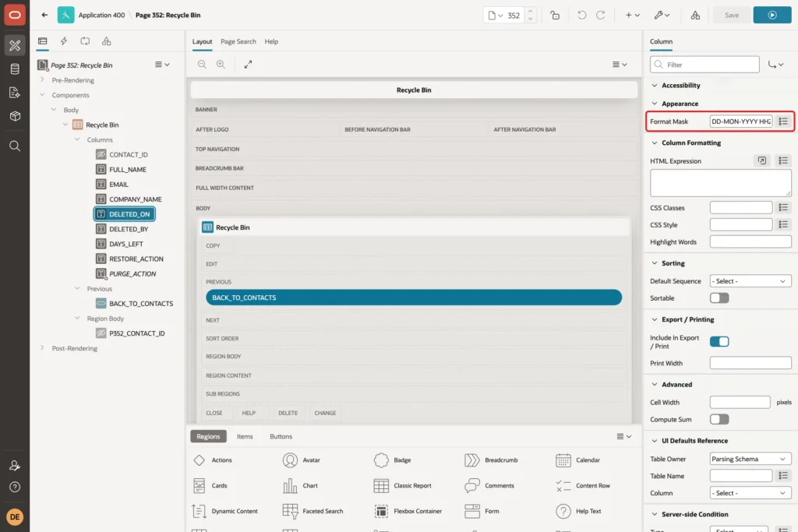The height and width of the screenshot is (532, 798).
Task: Toggle Include In Export / Print switch
Action: [719, 341]
